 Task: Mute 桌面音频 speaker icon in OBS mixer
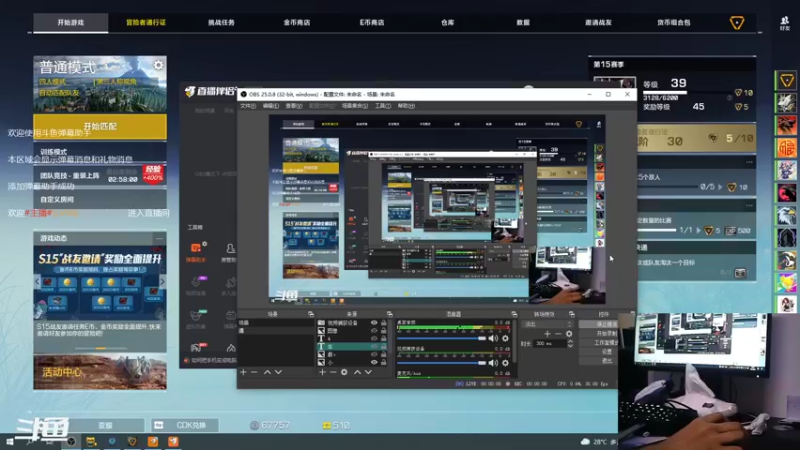click(x=493, y=338)
